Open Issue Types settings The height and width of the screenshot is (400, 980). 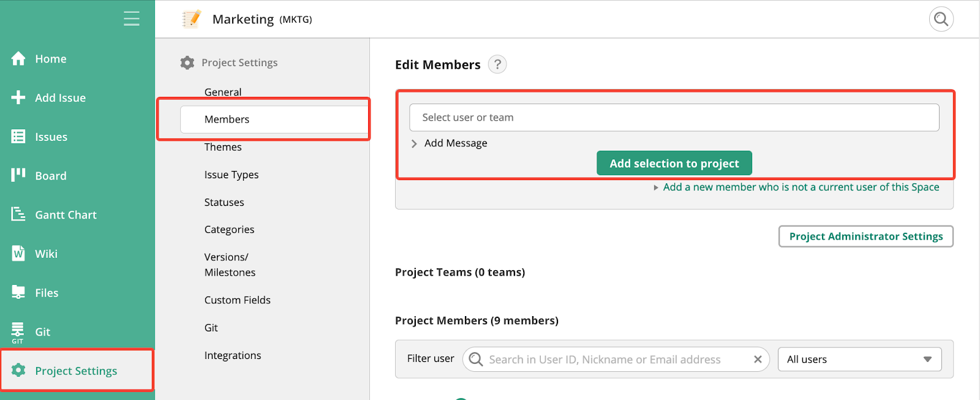coord(232,175)
